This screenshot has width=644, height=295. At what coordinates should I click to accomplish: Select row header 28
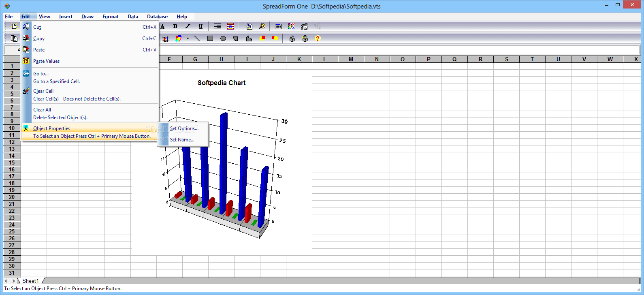click(x=12, y=252)
